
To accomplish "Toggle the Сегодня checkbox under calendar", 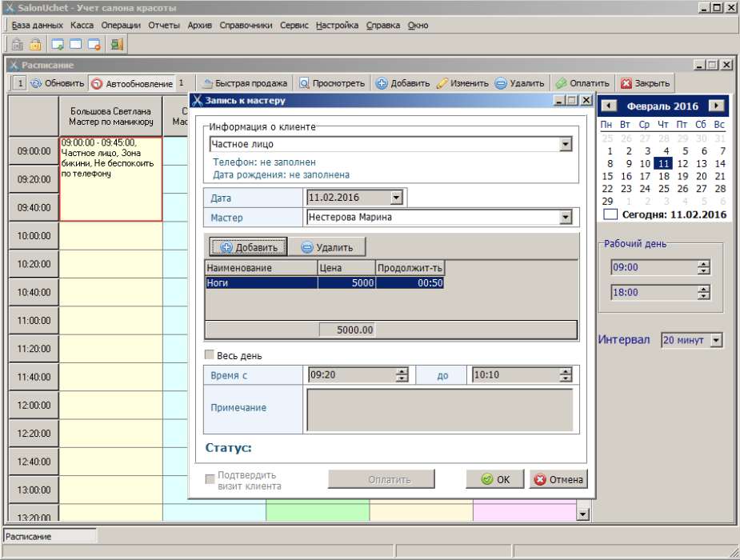I will (x=610, y=214).
